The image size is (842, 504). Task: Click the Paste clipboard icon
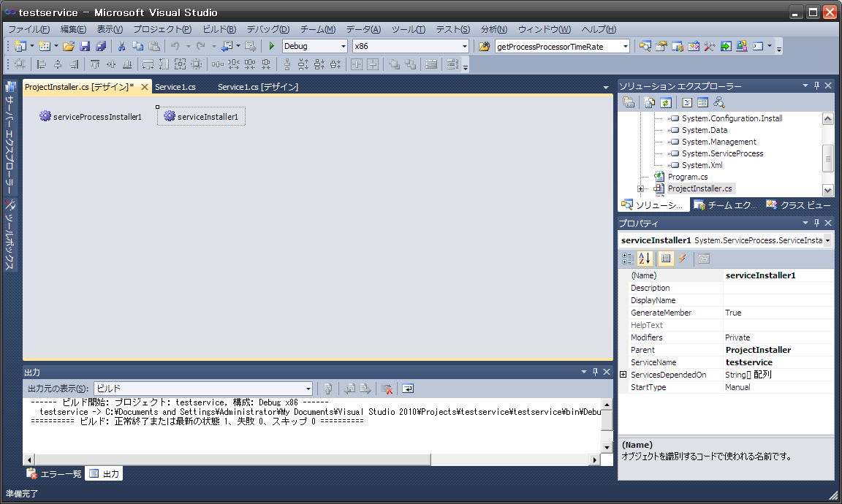154,46
